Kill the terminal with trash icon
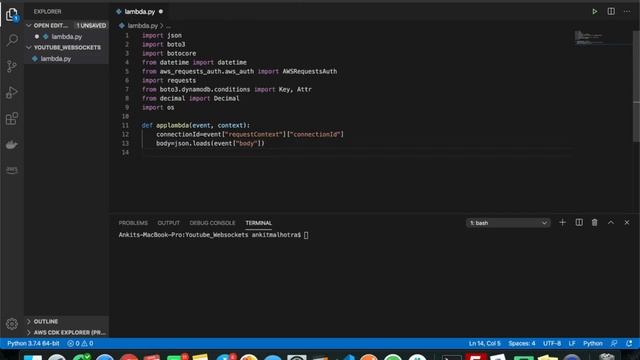640x360 pixels. (x=595, y=222)
